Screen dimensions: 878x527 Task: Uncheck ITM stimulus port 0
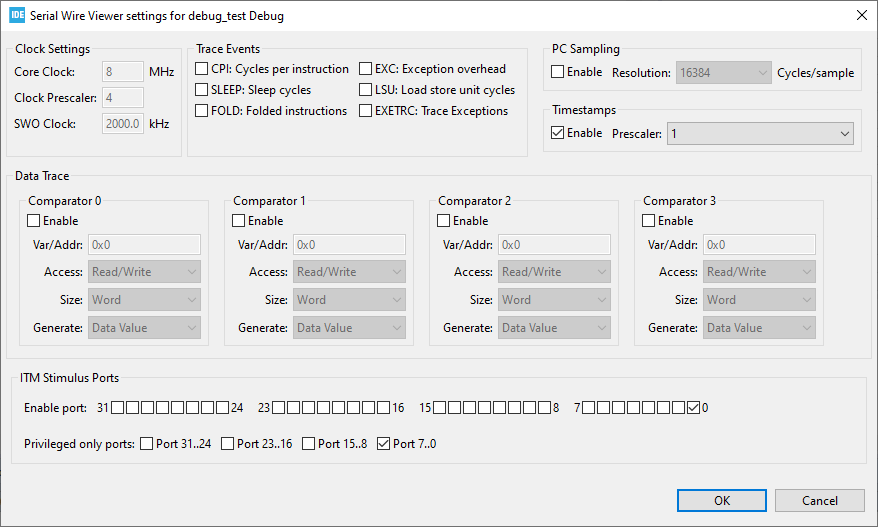click(694, 408)
